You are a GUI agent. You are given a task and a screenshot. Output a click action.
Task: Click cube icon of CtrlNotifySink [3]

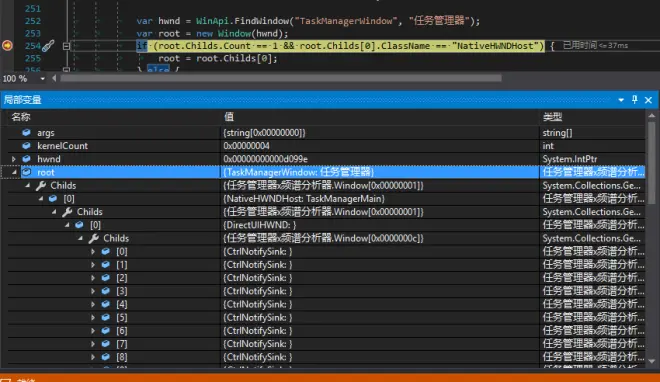coord(106,291)
